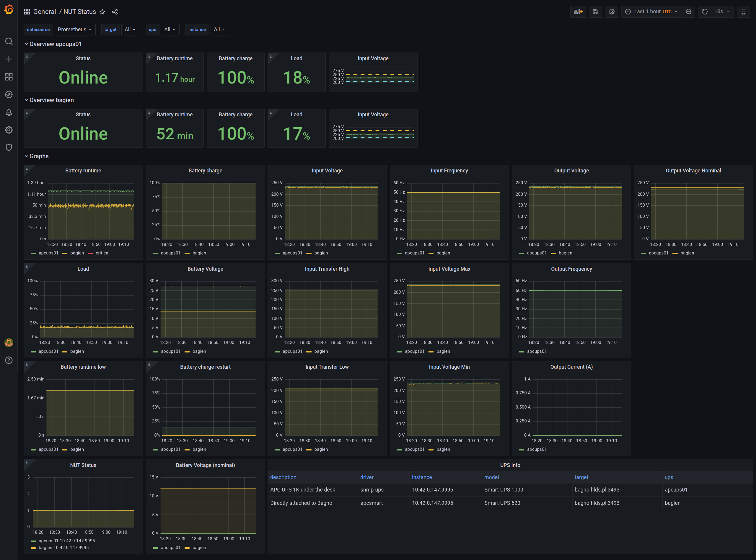This screenshot has height=560, width=756.
Task: Open the Alerting bell in sidebar
Action: 9,112
